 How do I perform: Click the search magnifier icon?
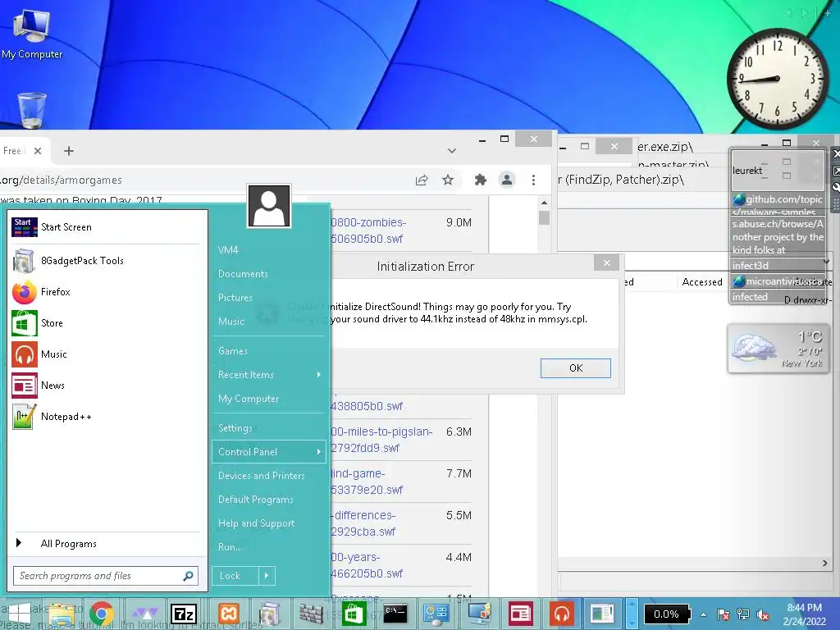point(188,576)
